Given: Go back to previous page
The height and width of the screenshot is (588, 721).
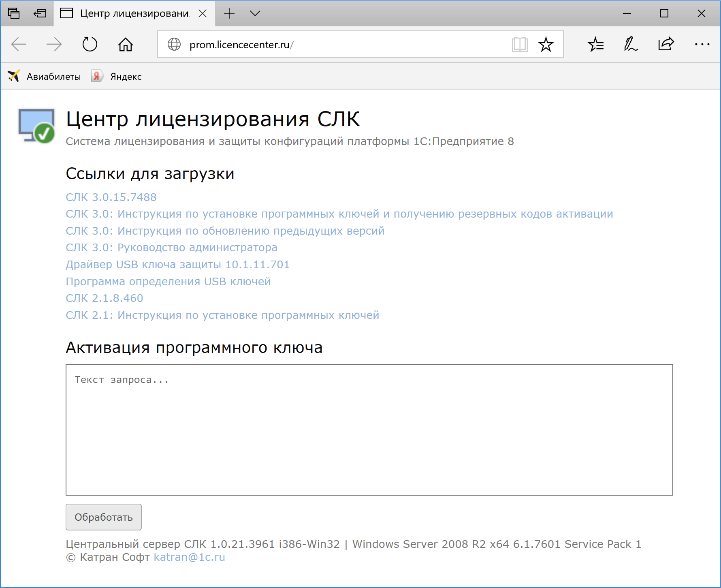Looking at the screenshot, I should pyautogui.click(x=19, y=44).
